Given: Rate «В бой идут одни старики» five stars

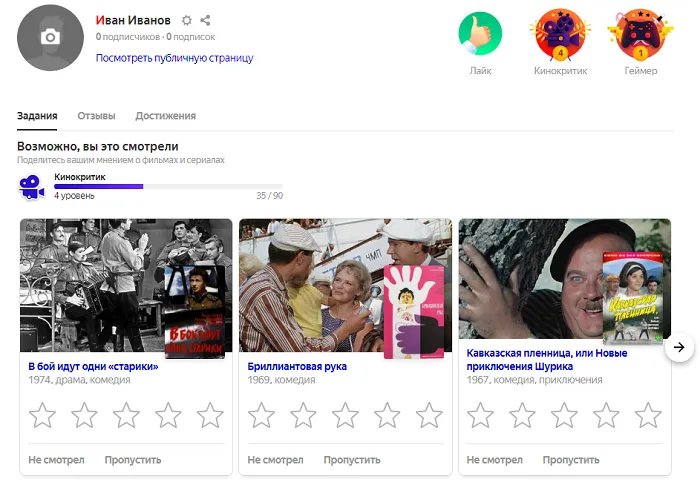Looking at the screenshot, I should point(210,415).
